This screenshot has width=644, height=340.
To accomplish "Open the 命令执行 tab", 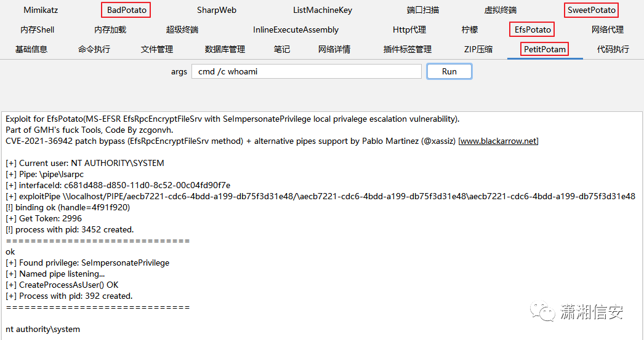I will [x=94, y=49].
